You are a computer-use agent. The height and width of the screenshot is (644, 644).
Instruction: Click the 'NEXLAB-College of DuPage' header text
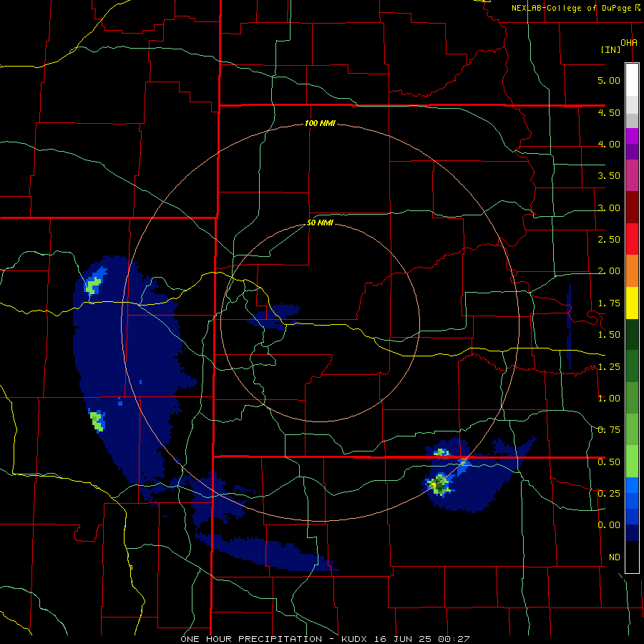572,8
